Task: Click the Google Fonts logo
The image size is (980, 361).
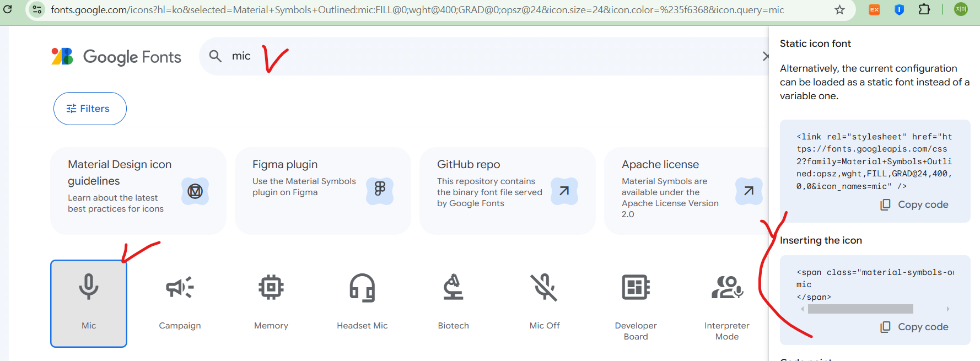Action: (x=116, y=57)
